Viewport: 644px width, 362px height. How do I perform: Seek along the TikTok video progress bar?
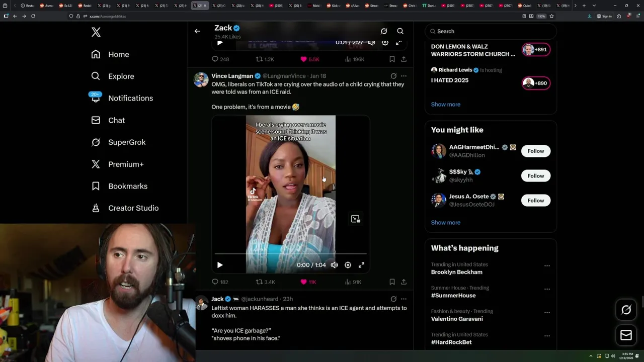(x=291, y=254)
